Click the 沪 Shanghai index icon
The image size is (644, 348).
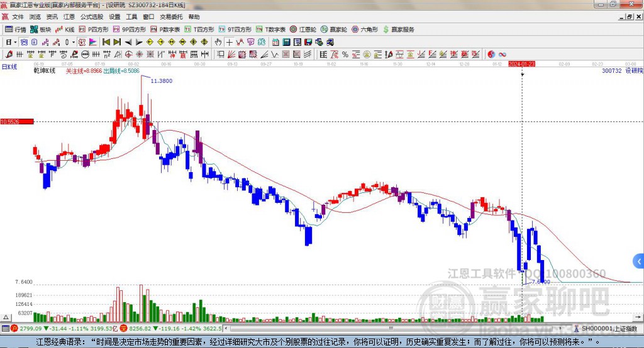point(14,329)
